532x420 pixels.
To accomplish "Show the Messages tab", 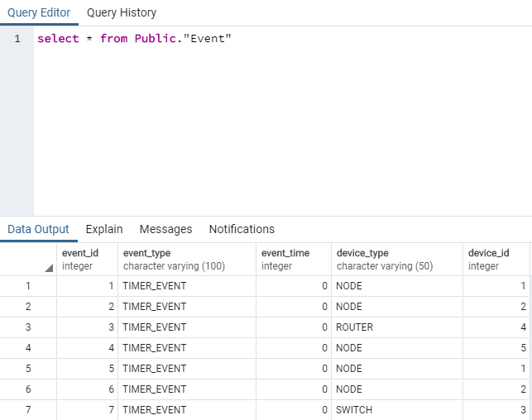I will pos(165,229).
